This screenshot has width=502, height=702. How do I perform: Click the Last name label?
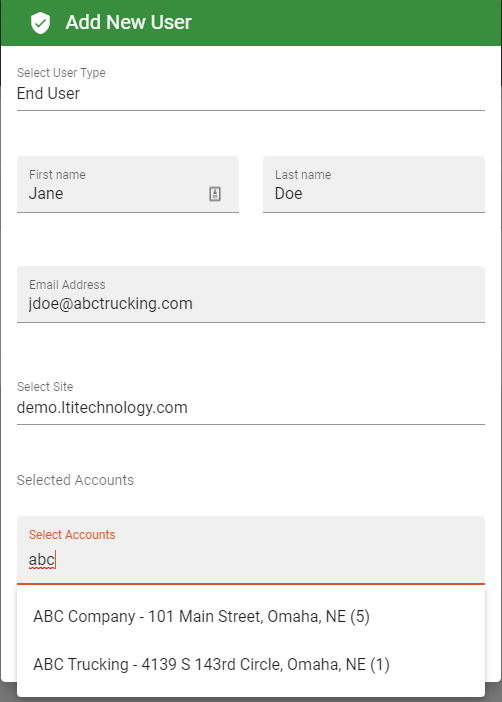point(303,175)
